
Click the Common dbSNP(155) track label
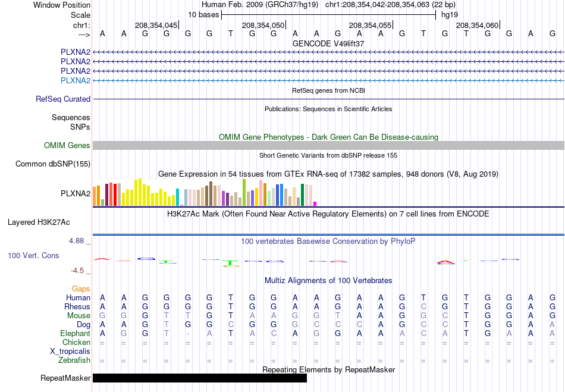pyautogui.click(x=52, y=164)
